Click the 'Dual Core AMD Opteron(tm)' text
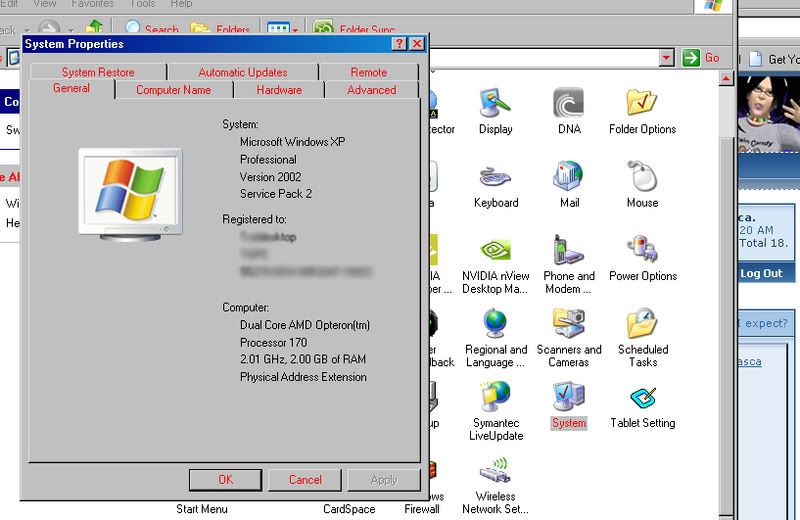The width and height of the screenshot is (800, 520). [x=305, y=325]
